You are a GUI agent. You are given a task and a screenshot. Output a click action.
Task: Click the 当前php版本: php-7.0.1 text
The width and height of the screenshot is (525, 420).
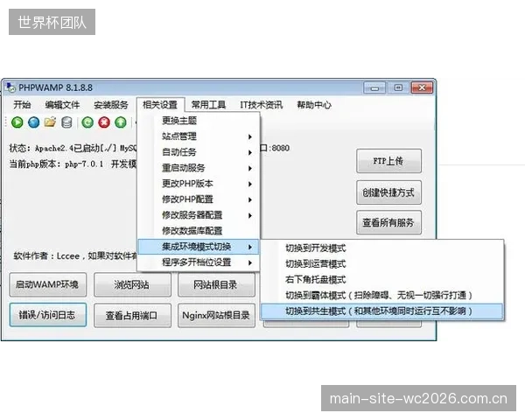coord(56,164)
